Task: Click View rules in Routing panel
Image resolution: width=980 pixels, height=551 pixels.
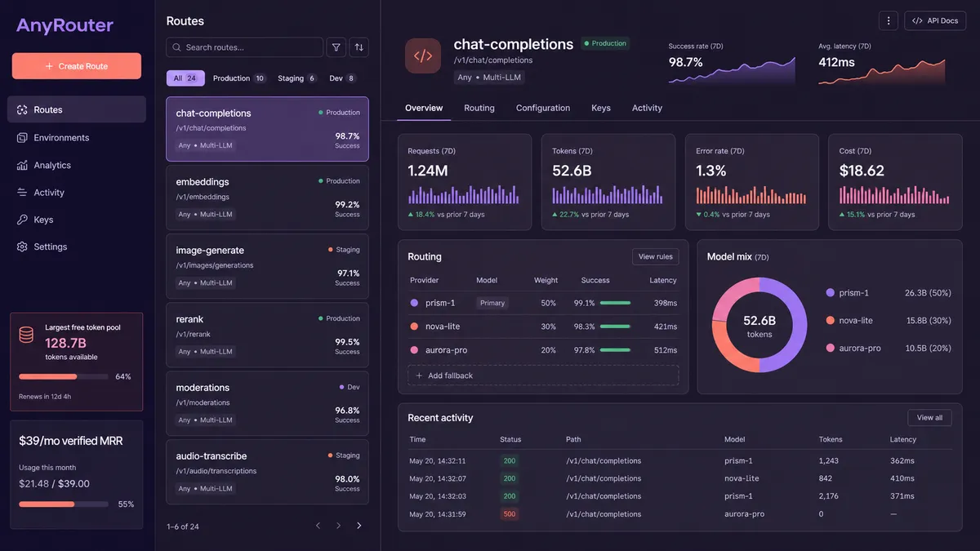Action: [655, 256]
